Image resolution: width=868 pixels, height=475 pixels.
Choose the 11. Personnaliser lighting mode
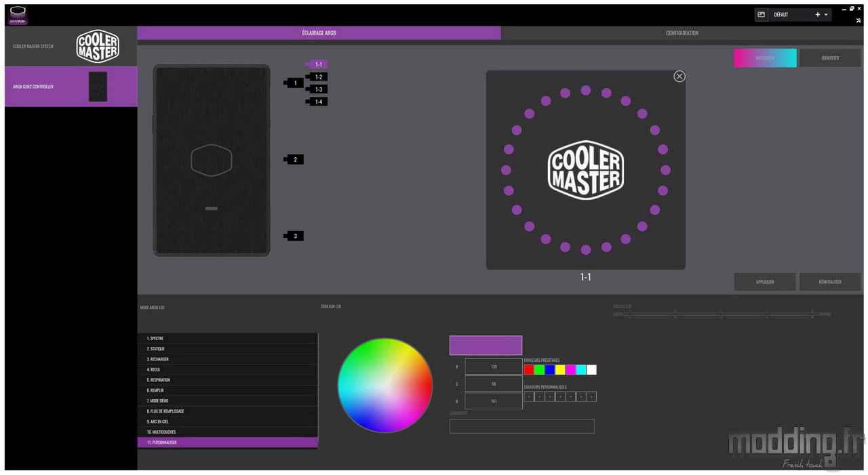point(228,442)
